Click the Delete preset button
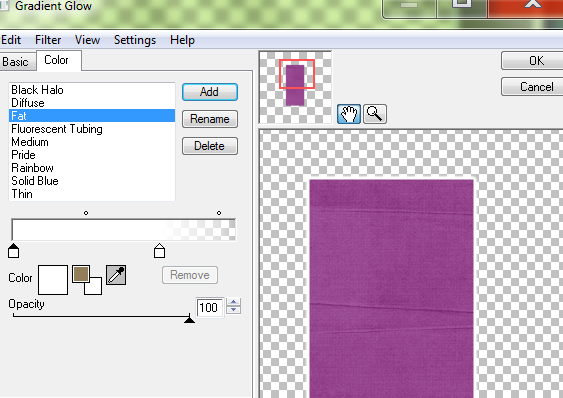This screenshot has width=563, height=398. click(x=210, y=146)
